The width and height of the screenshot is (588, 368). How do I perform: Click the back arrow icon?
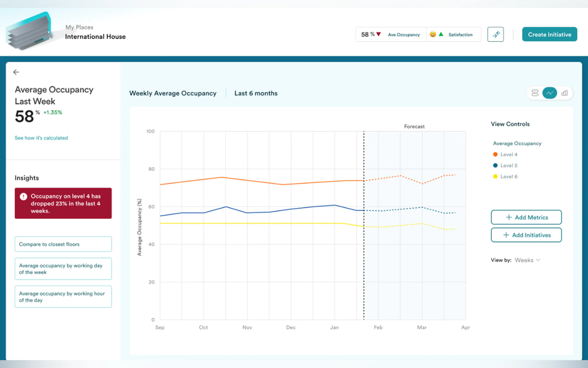pos(16,72)
